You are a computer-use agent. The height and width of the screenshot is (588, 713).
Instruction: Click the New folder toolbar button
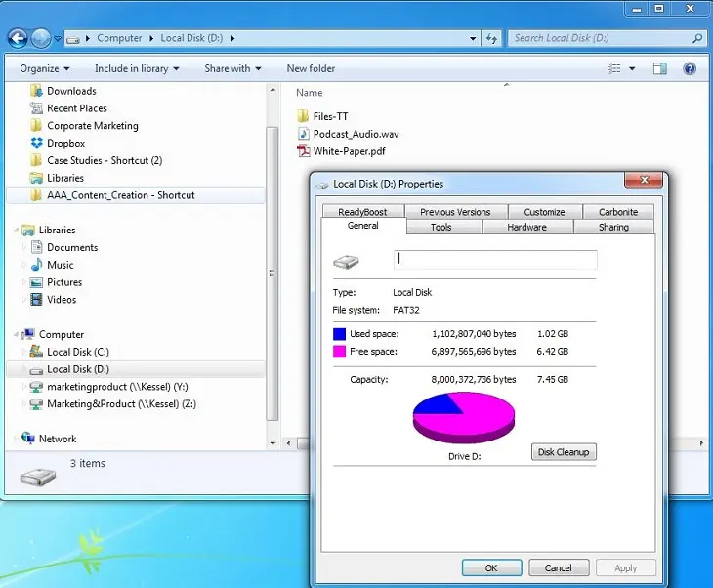coord(311,68)
